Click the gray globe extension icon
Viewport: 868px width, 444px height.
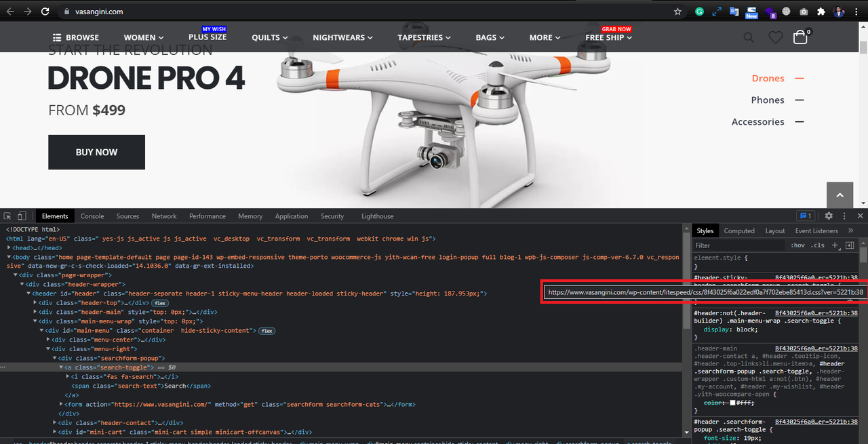[787, 12]
